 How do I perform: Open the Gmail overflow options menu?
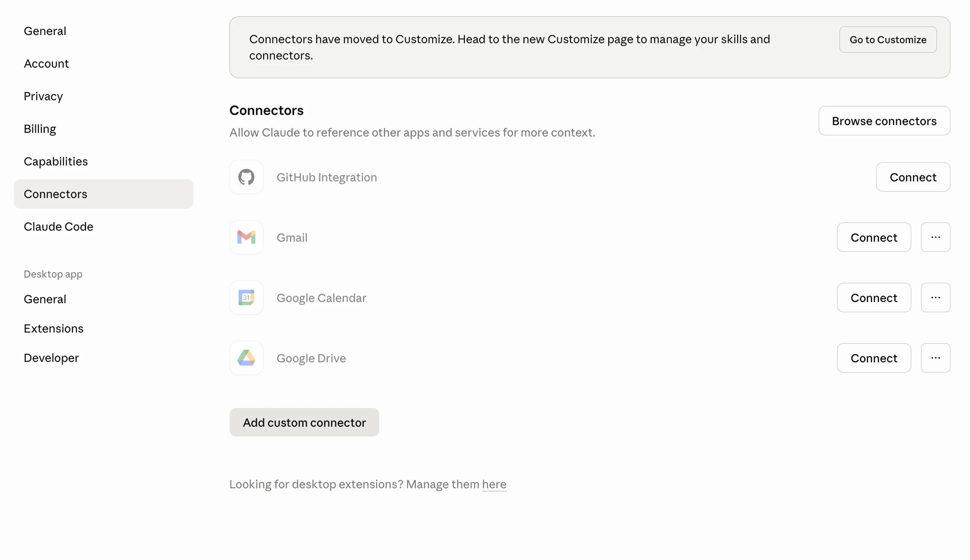pos(936,237)
